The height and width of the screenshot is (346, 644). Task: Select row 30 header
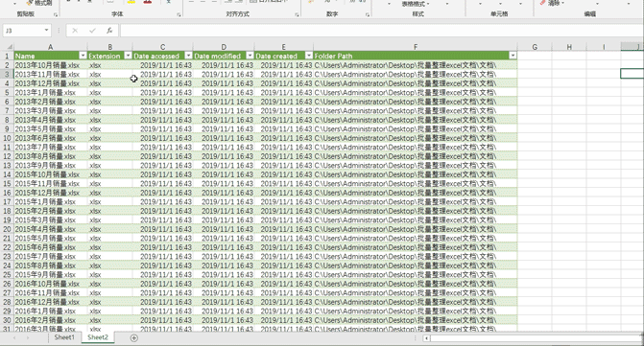7,320
